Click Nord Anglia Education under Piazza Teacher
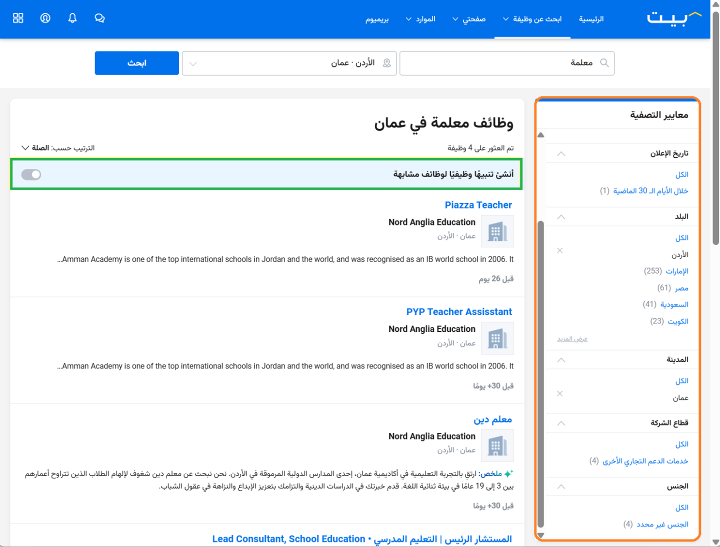Screen dimensions: 720x547 tap(432, 222)
